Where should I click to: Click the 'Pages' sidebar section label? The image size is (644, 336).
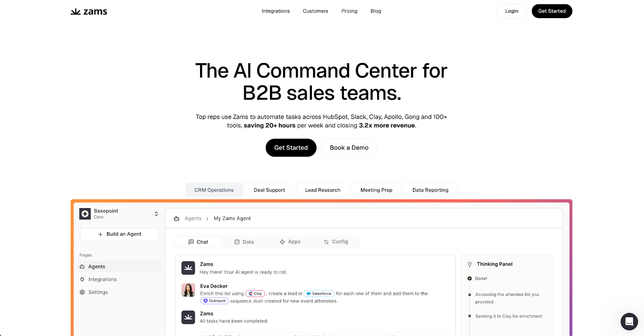coord(86,255)
